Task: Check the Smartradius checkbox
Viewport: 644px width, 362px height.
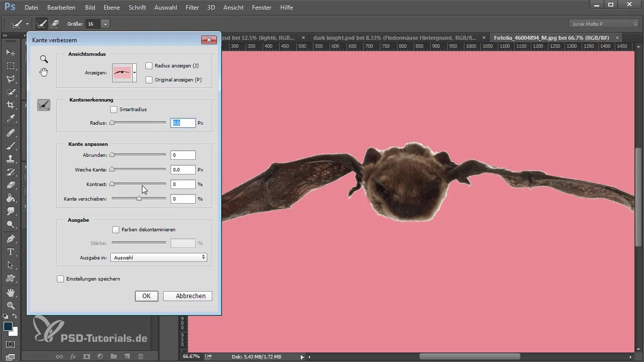Action: [x=114, y=109]
